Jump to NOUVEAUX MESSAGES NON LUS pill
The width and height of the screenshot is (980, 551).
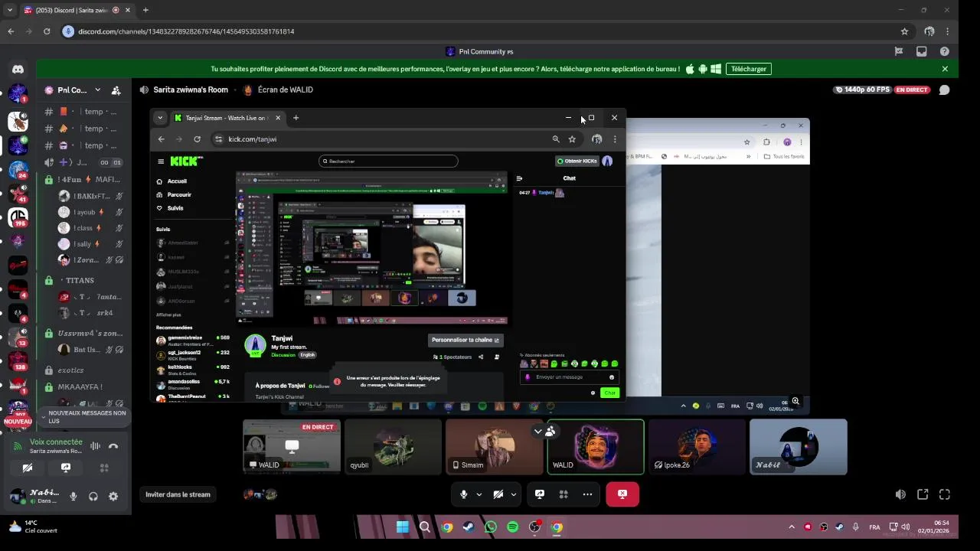coord(83,417)
